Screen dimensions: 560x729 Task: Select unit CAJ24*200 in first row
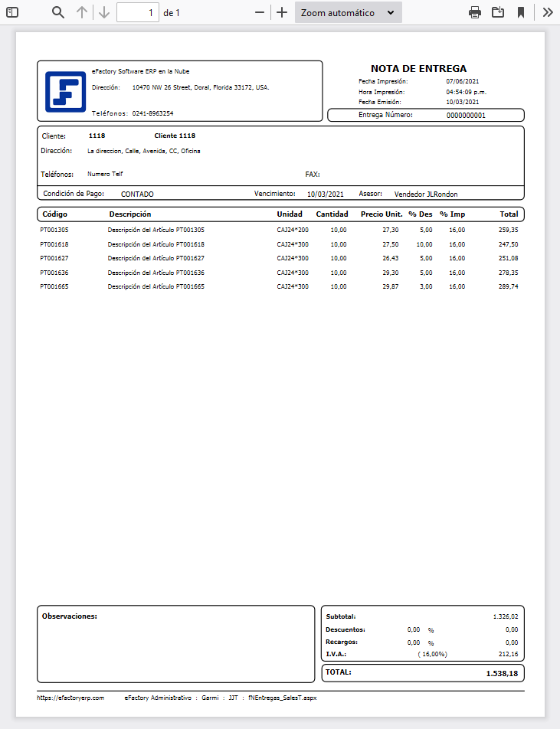[293, 230]
